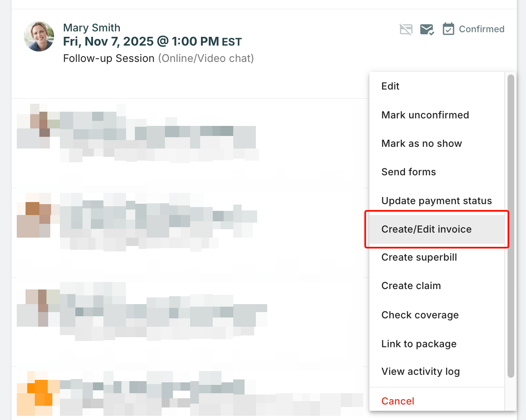The width and height of the screenshot is (526, 420).
Task: Select Create/Edit invoice menu item
Action: 426,229
